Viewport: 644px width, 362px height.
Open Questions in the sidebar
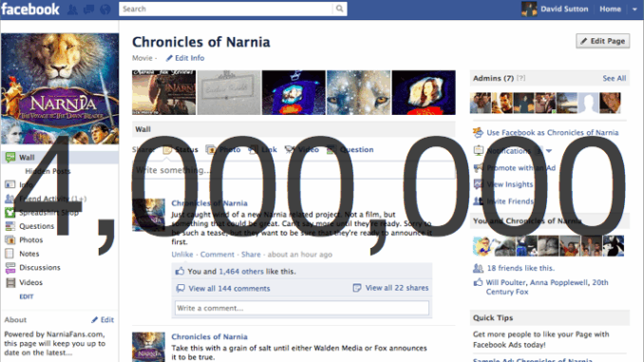tap(36, 226)
